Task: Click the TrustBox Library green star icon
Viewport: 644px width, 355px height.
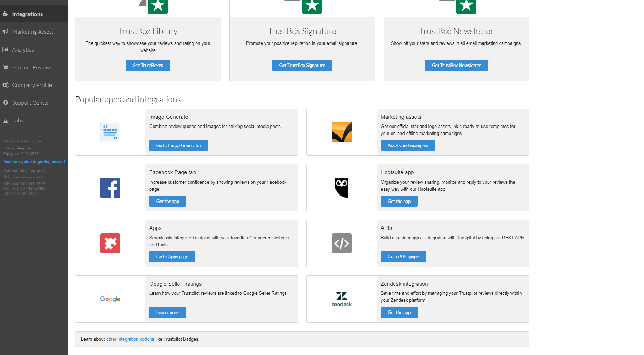Action: [x=158, y=6]
